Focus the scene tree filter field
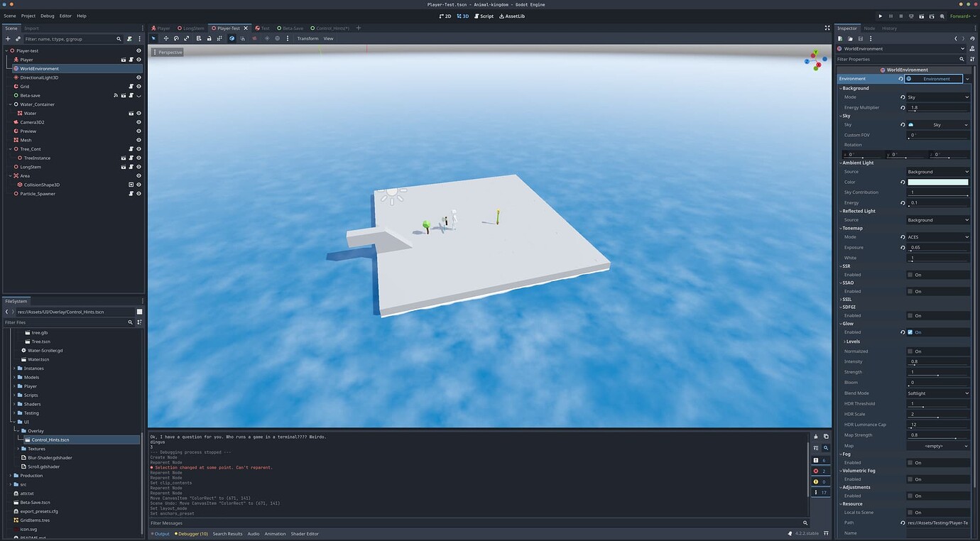This screenshot has width=980, height=541. (x=73, y=39)
